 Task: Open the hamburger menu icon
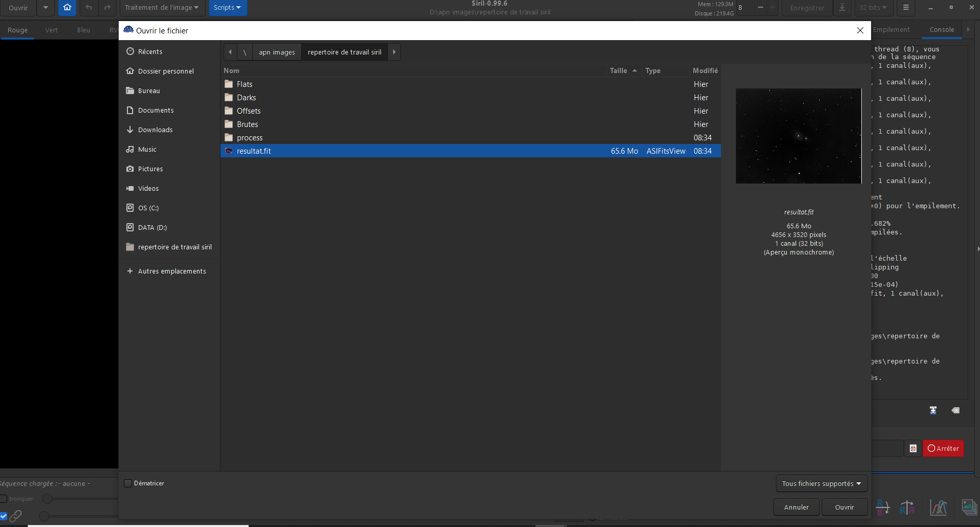905,7
